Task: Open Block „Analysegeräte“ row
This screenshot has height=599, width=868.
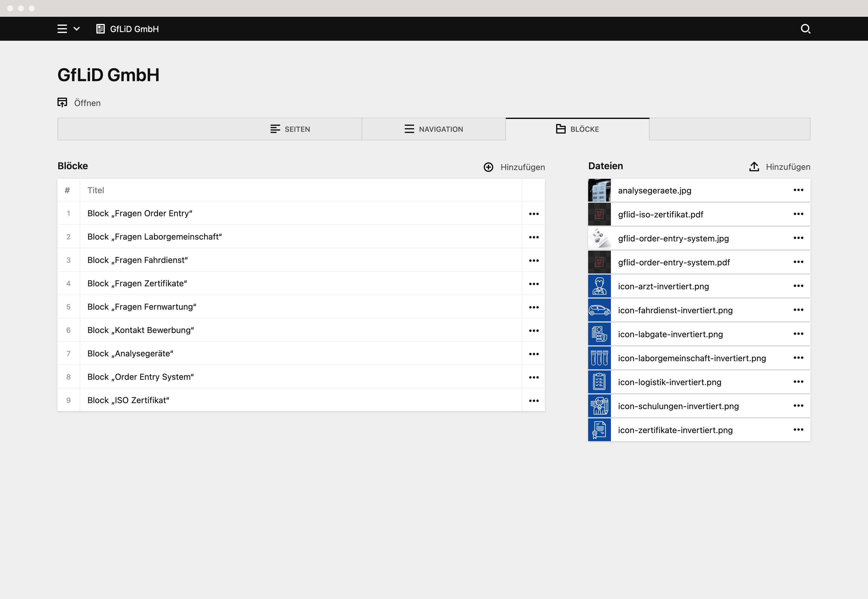Action: (x=301, y=353)
